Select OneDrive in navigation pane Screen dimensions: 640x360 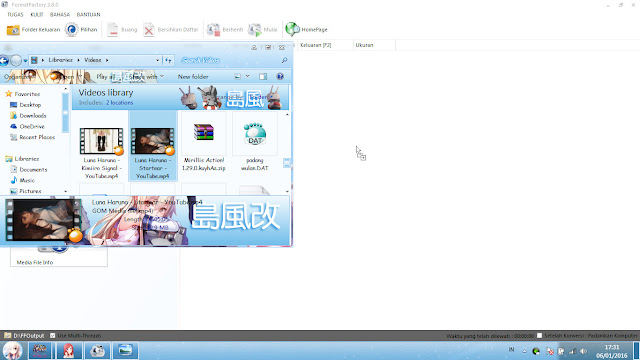click(x=27, y=127)
